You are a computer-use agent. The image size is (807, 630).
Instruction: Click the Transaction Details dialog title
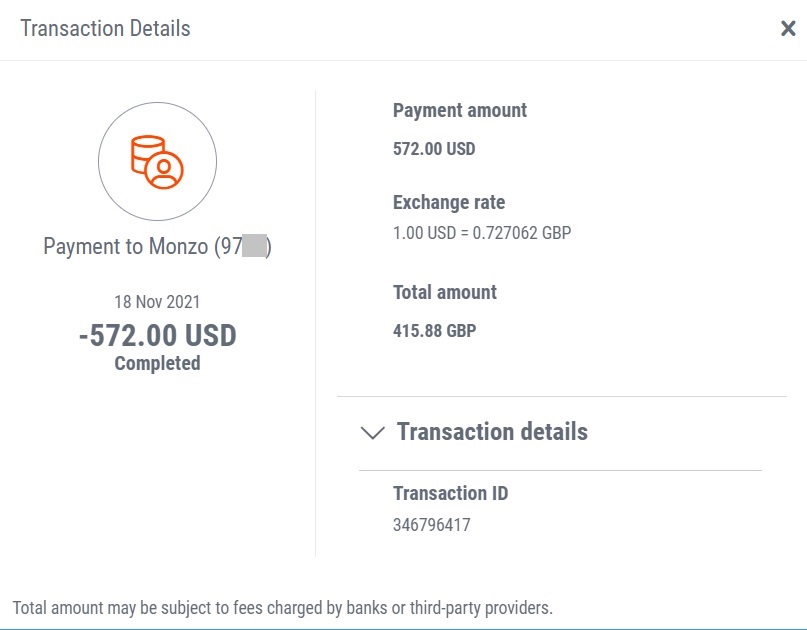click(x=105, y=28)
